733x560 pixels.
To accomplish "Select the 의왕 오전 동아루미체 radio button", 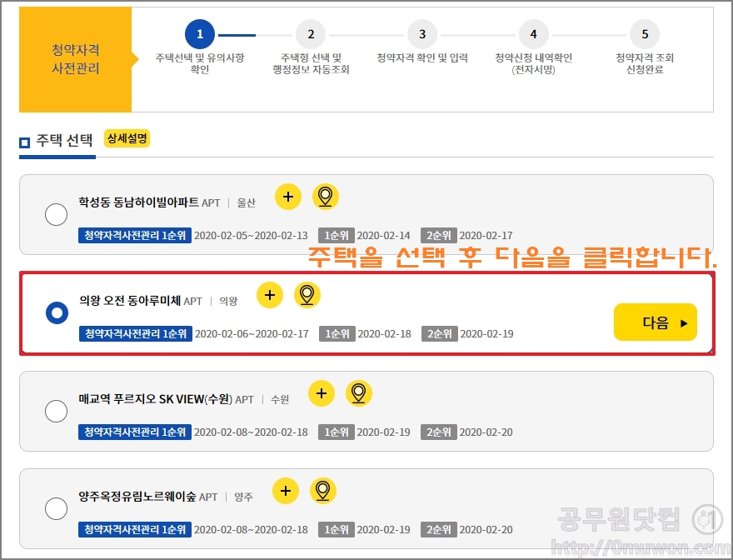I will pyautogui.click(x=57, y=312).
